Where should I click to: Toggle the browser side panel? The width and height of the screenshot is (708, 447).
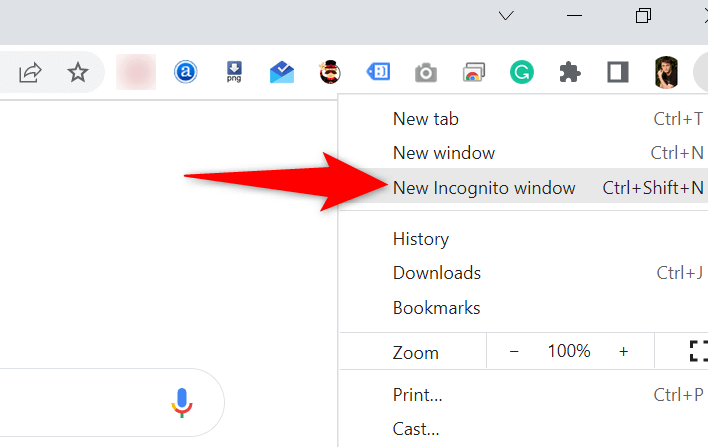pyautogui.click(x=617, y=72)
